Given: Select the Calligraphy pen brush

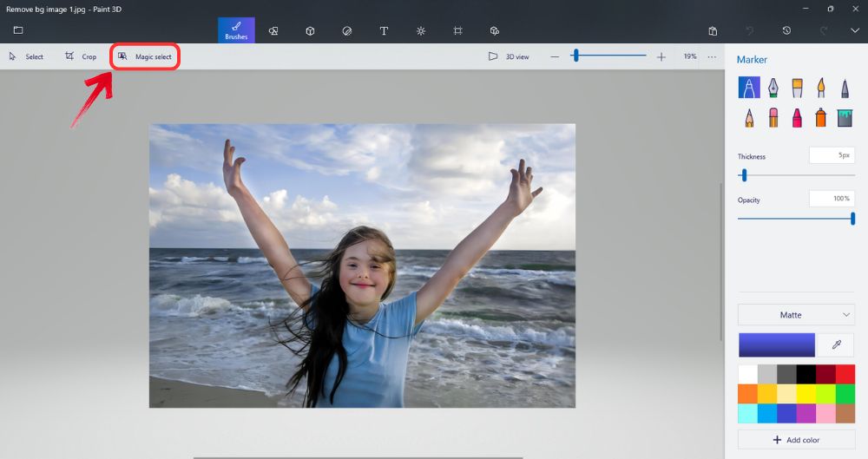Looking at the screenshot, I should pyautogui.click(x=773, y=88).
